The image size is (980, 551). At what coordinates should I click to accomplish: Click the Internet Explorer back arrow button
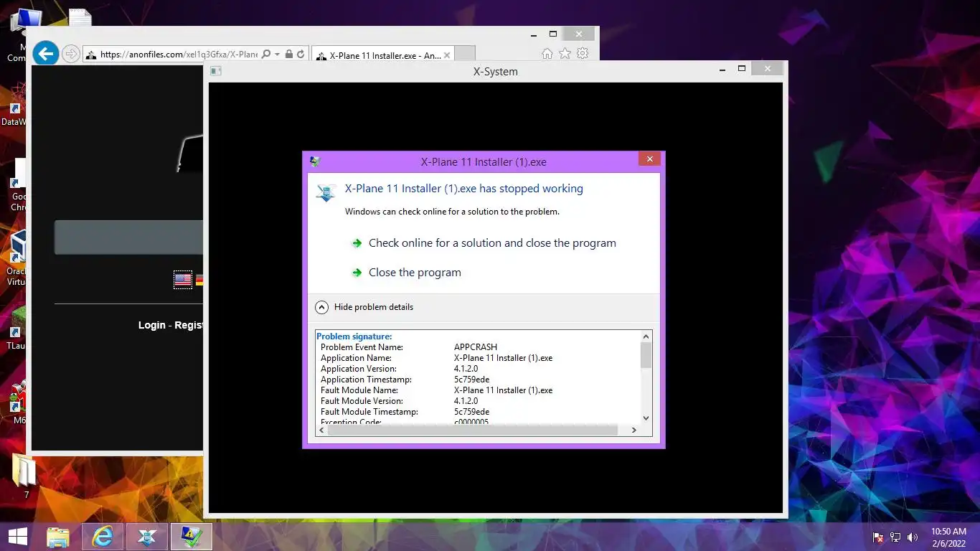click(46, 53)
